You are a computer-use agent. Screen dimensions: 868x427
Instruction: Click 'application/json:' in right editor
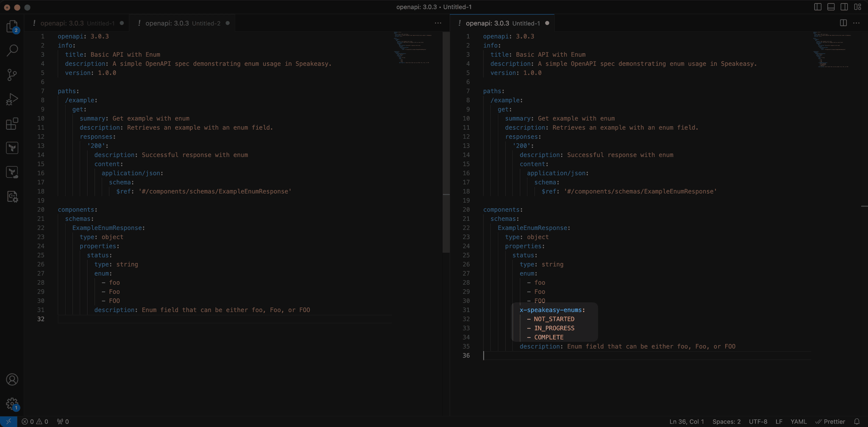pos(558,173)
